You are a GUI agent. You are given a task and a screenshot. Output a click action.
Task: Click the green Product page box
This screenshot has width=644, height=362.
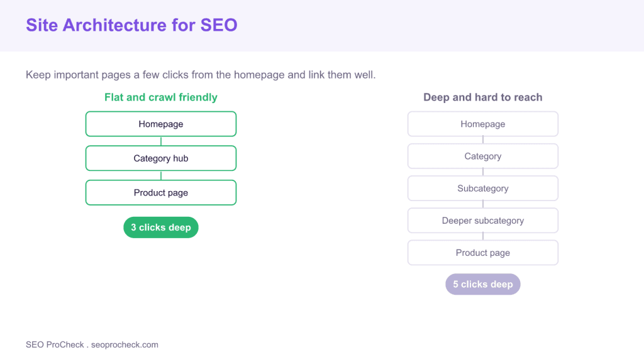(161, 192)
